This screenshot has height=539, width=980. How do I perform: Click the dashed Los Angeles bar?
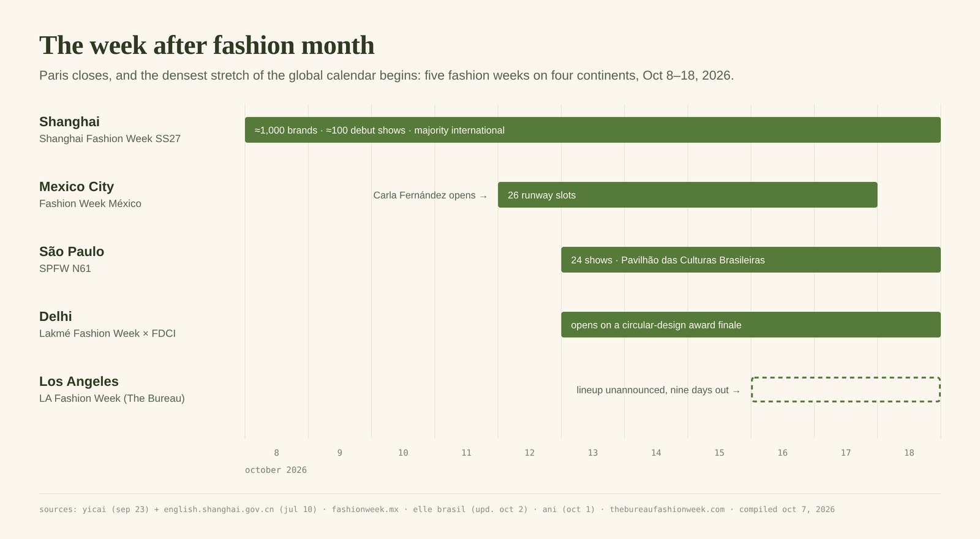[x=845, y=390]
